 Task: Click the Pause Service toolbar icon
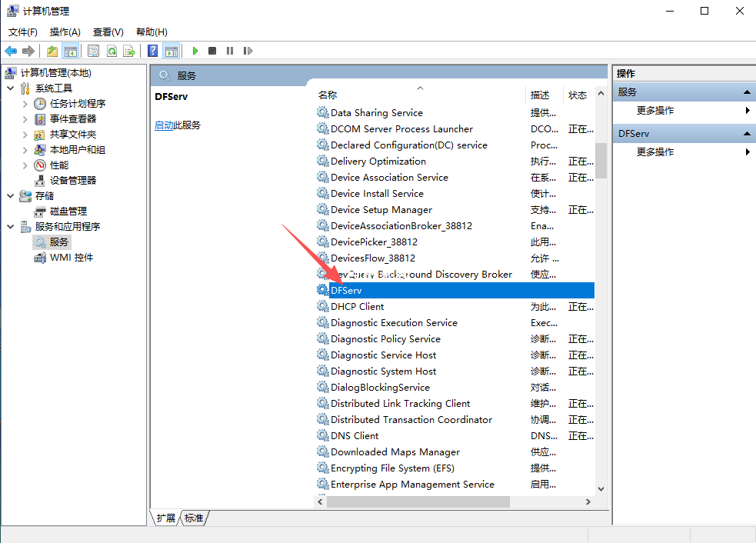[x=230, y=51]
